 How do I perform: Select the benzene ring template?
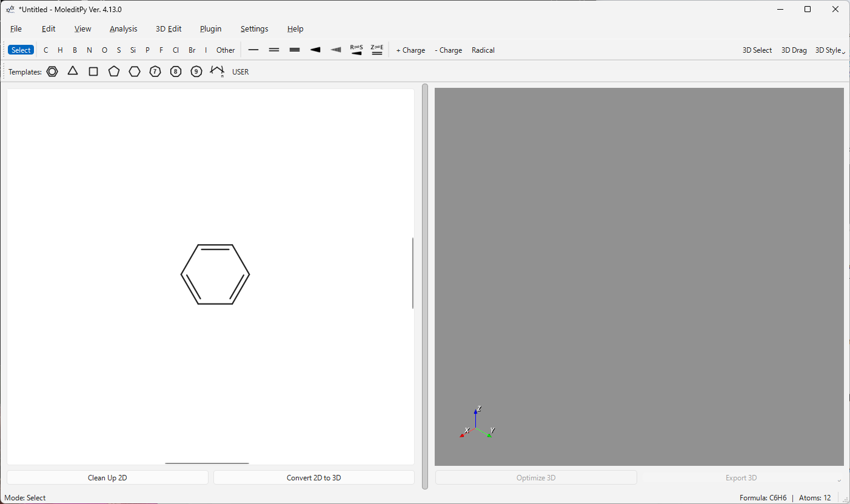tap(52, 71)
